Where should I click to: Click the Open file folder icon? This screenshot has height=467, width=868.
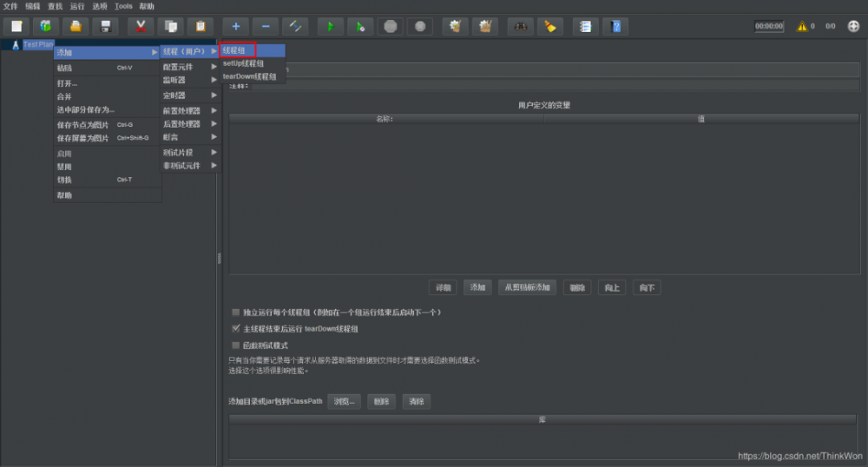pyautogui.click(x=76, y=26)
